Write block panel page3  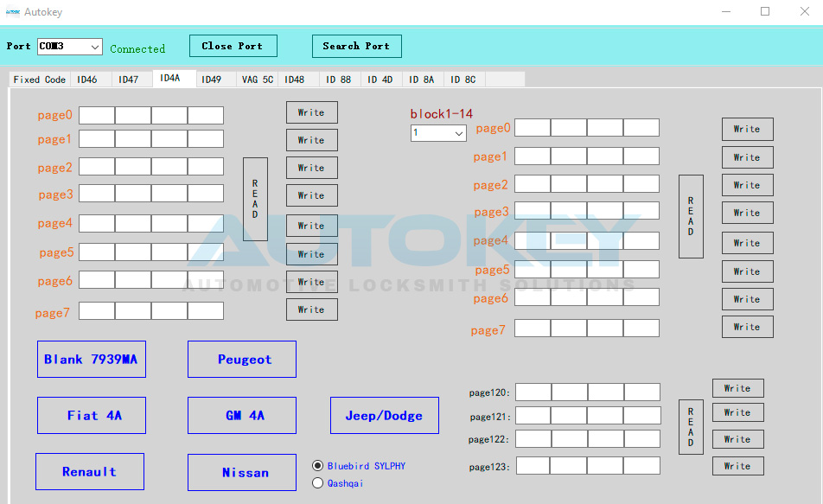[748, 213]
